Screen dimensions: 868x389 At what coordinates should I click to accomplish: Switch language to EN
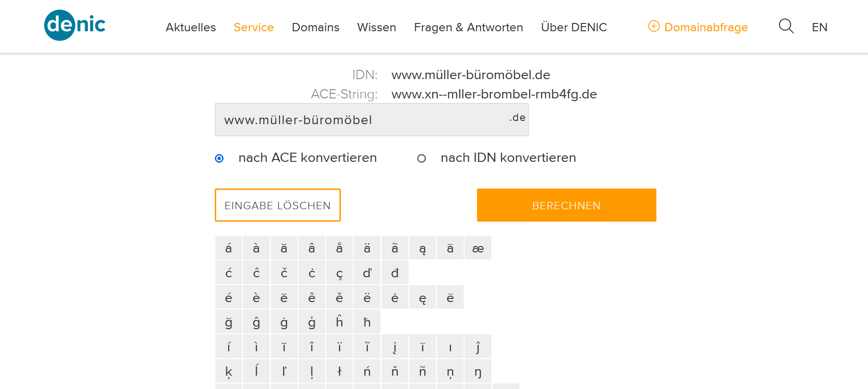coord(819,28)
